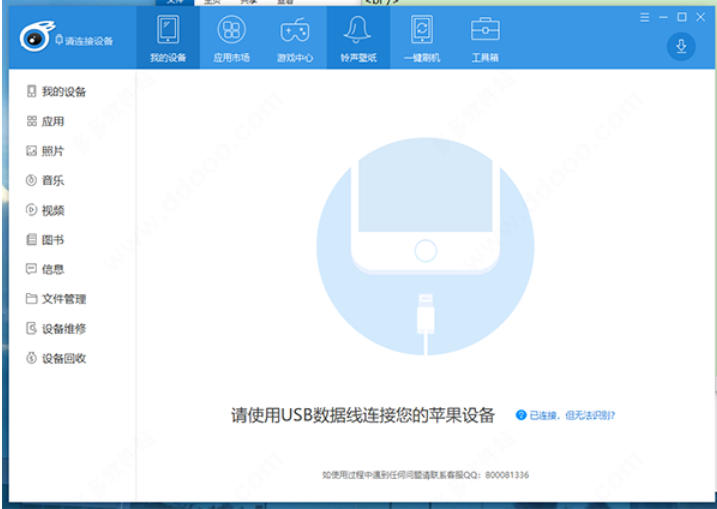Viewport: 717px width, 509px height.
Task: Open 信息 messages in the sidebar
Action: (45, 269)
